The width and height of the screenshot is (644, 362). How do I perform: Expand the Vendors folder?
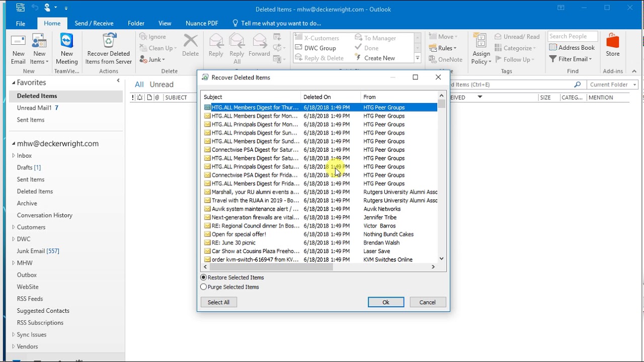14,347
